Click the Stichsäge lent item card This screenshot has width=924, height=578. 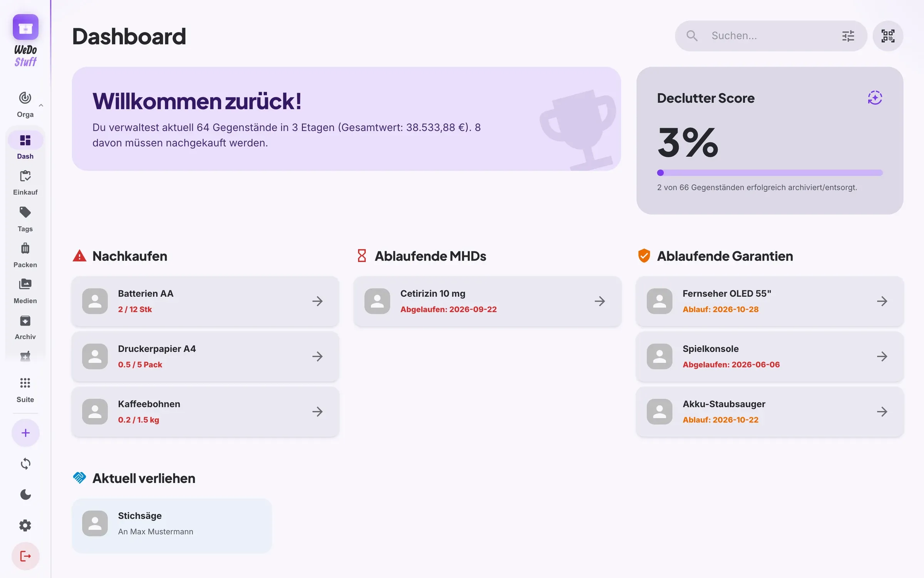coord(172,526)
